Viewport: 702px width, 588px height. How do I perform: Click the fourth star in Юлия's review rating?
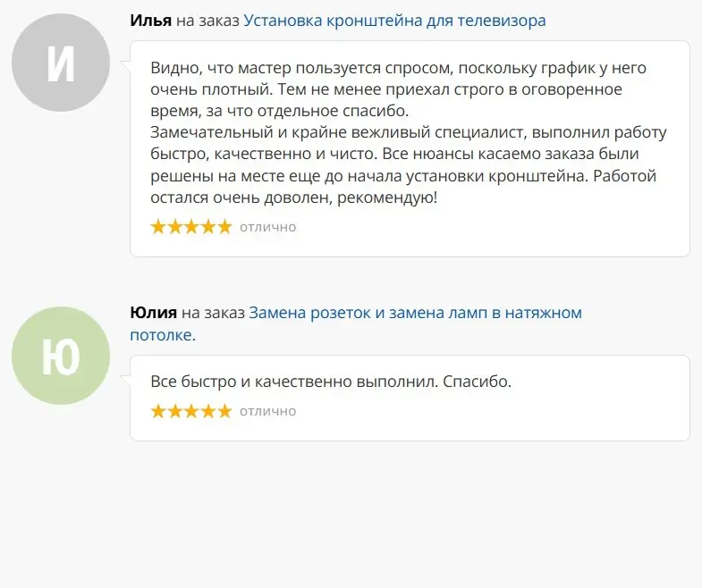point(207,411)
